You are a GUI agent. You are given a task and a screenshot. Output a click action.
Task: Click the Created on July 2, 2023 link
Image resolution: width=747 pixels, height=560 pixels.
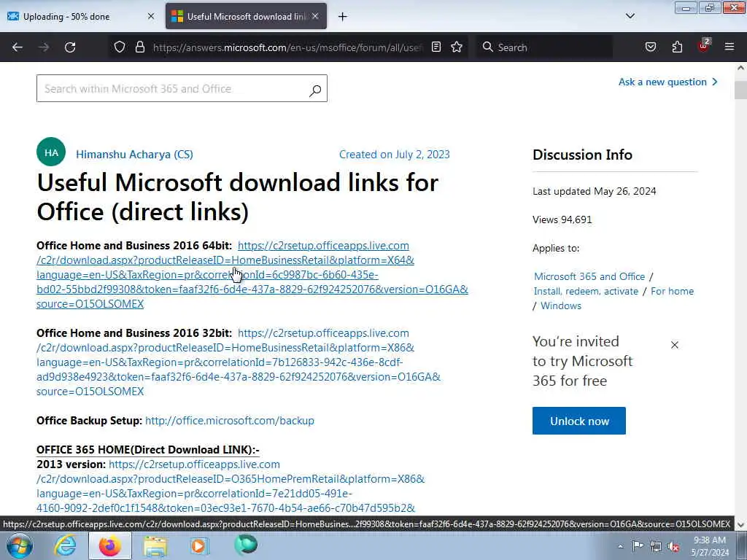coord(395,155)
